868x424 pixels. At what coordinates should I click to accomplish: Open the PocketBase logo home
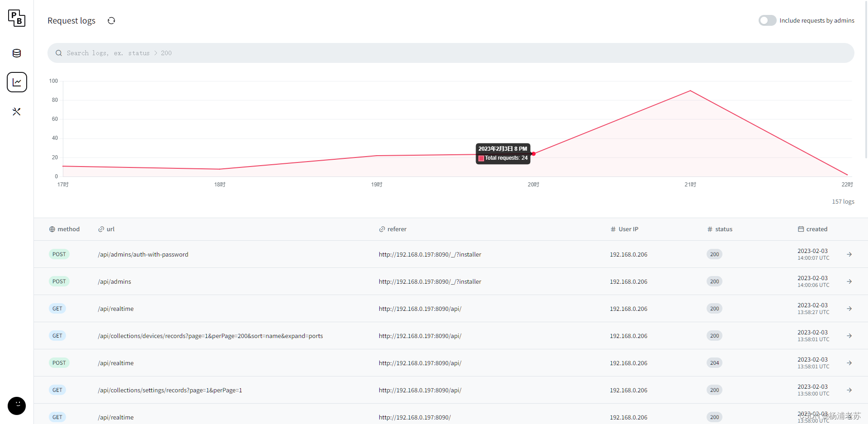click(x=17, y=18)
